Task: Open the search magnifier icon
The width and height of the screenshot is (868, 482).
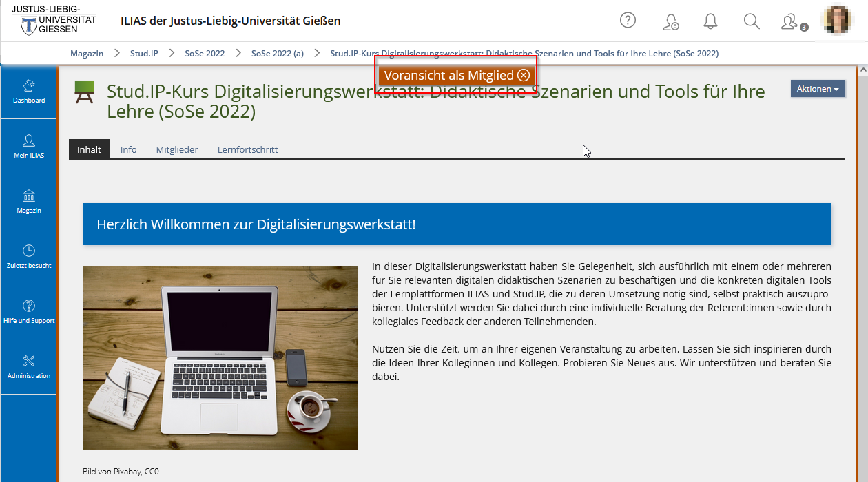Action: (x=752, y=21)
